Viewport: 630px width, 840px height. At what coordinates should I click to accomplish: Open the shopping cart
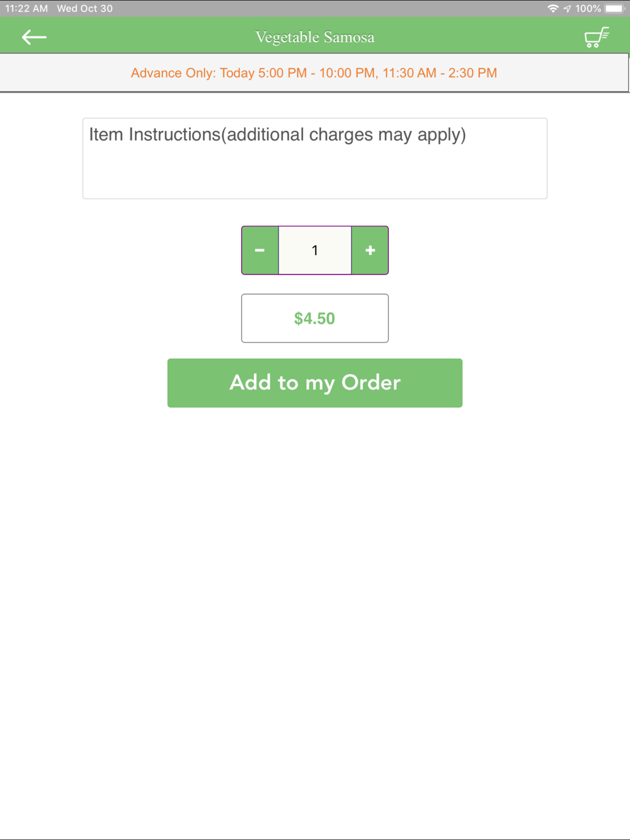click(596, 37)
